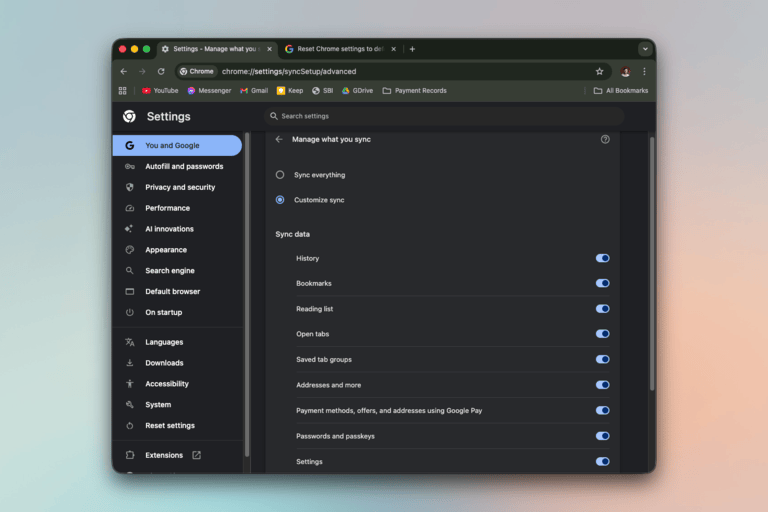Click the Chrome site info chip
The width and height of the screenshot is (768, 512).
click(196, 72)
